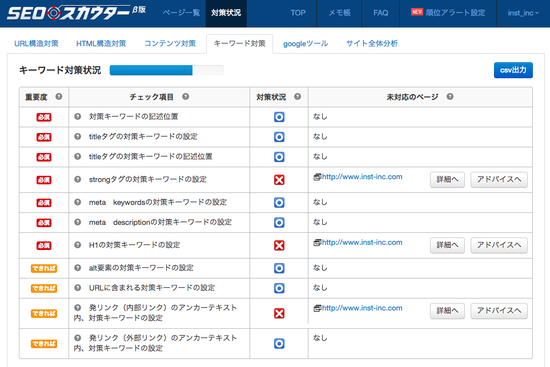Click the SEOスカウター logo
The width and height of the screenshot is (550, 367).
click(76, 13)
